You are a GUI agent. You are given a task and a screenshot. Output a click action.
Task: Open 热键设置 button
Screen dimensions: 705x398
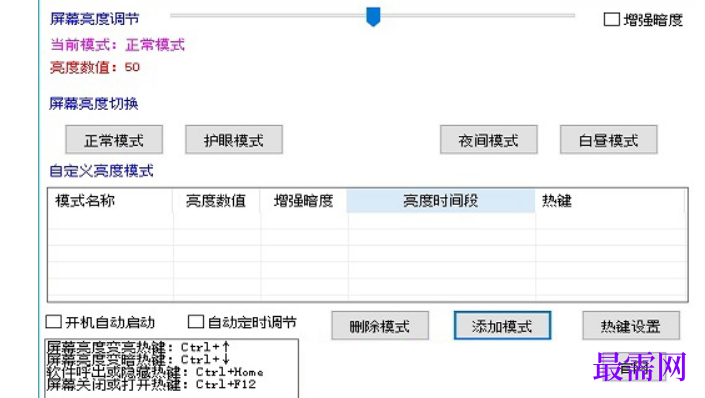click(631, 326)
